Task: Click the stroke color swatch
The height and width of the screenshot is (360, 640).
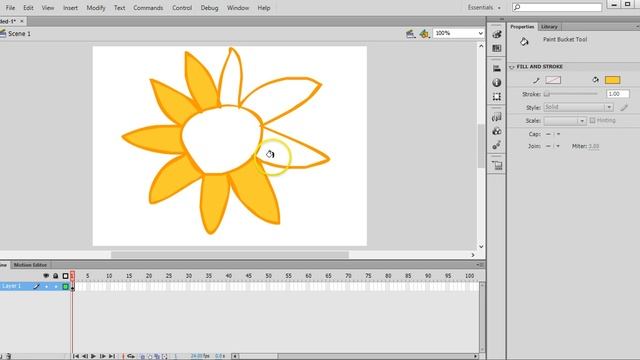Action: click(x=553, y=80)
